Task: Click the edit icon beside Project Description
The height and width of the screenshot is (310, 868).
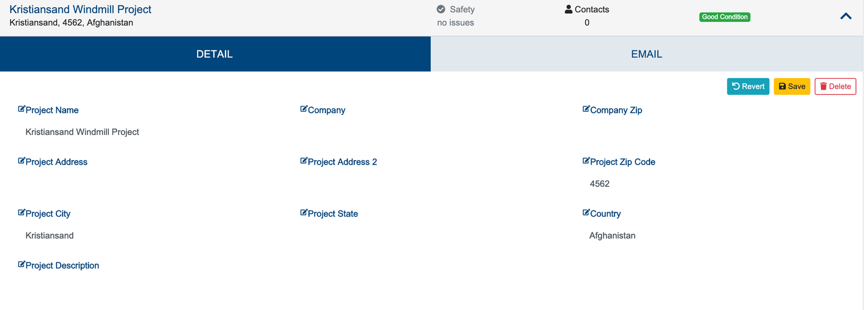Action: 21,265
